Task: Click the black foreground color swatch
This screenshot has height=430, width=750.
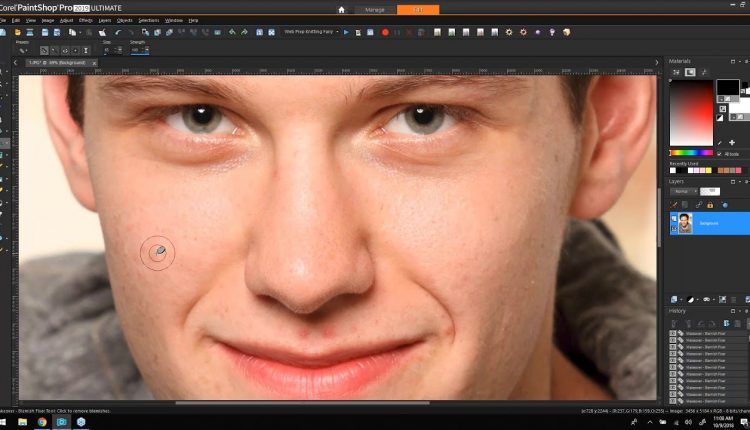Action: pyautogui.click(x=727, y=87)
